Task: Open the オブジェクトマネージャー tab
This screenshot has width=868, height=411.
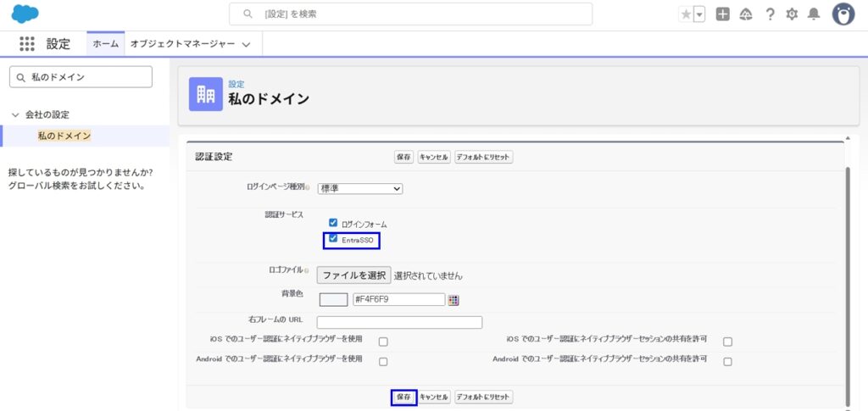Action: 190,43
